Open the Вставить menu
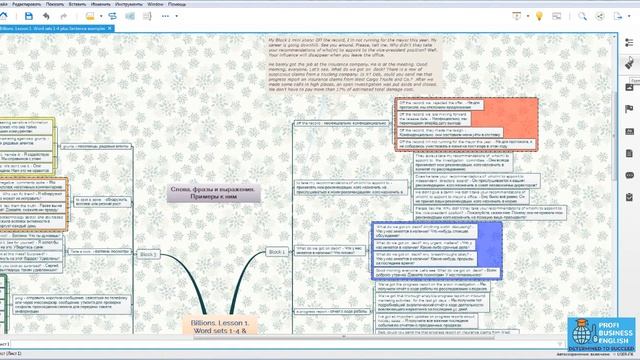This screenshot has width=640, height=360. (x=77, y=4)
